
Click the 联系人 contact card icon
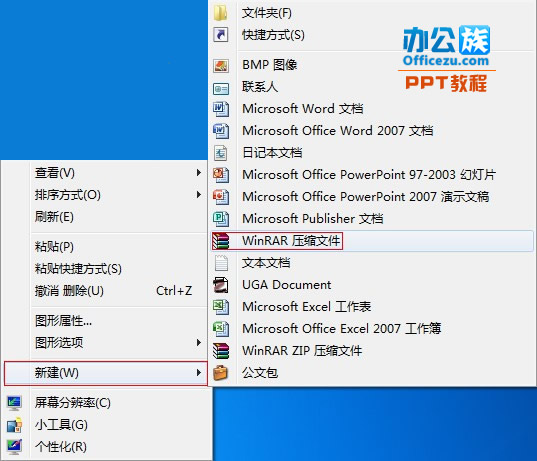[x=221, y=89]
